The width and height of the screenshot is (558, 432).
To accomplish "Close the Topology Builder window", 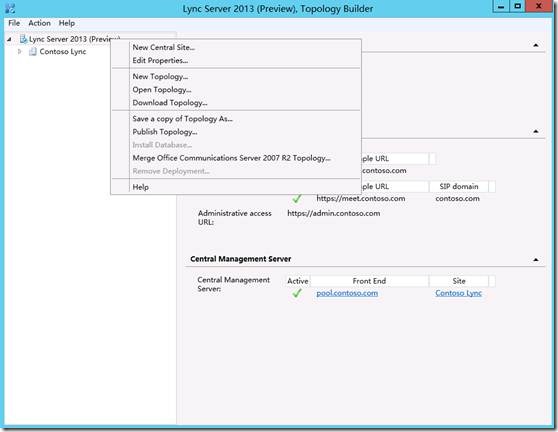I will pos(539,6).
